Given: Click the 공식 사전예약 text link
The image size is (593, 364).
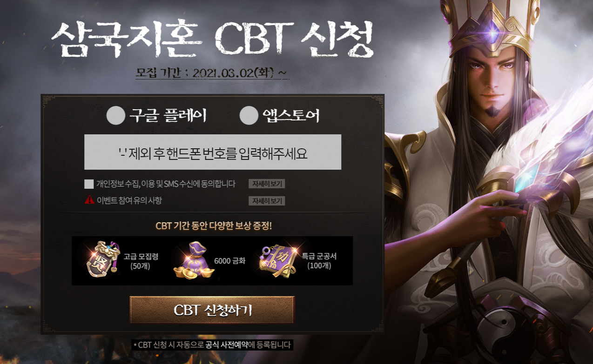Looking at the screenshot, I should click(x=227, y=345).
